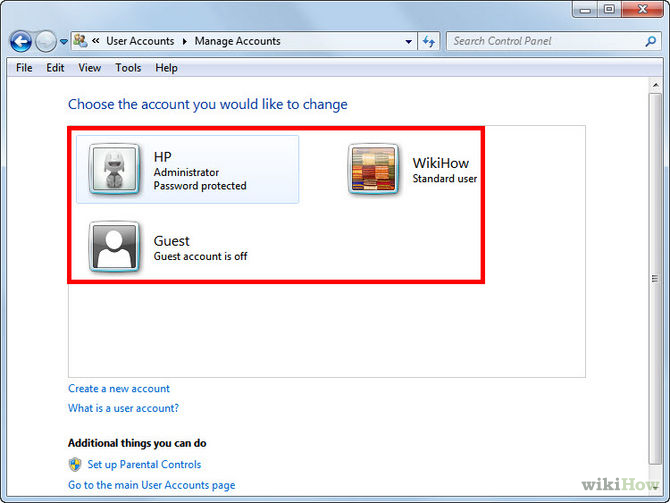Open the View menu

[x=90, y=68]
